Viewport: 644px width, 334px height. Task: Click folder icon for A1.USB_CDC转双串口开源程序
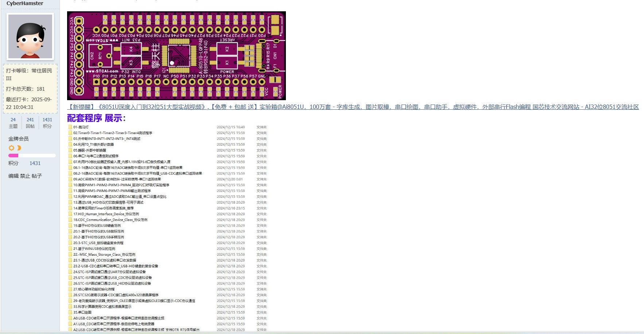[x=70, y=324]
